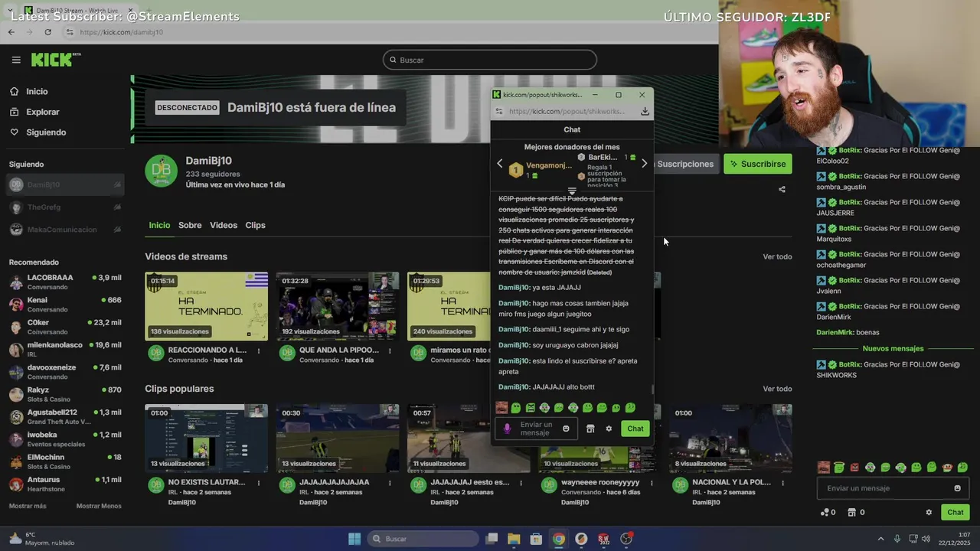Viewport: 980px width, 551px height.
Task: Click microphone icon in popout chat input
Action: 507,429
